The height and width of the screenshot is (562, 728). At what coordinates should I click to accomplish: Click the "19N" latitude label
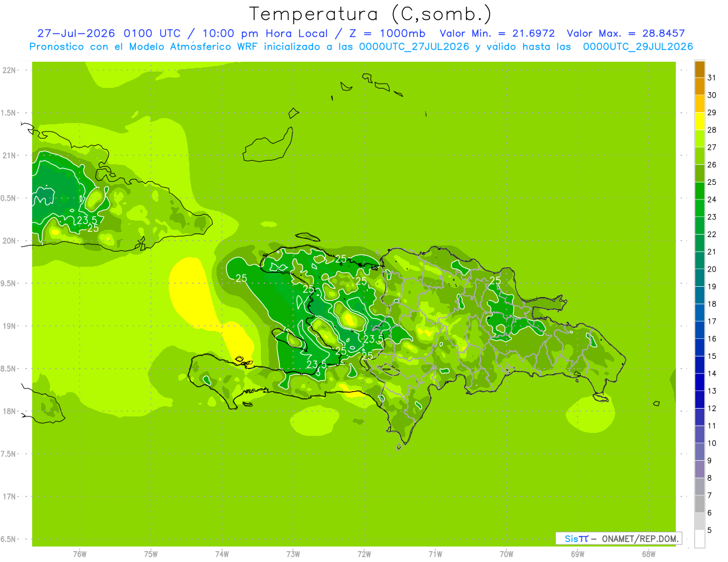coord(9,326)
